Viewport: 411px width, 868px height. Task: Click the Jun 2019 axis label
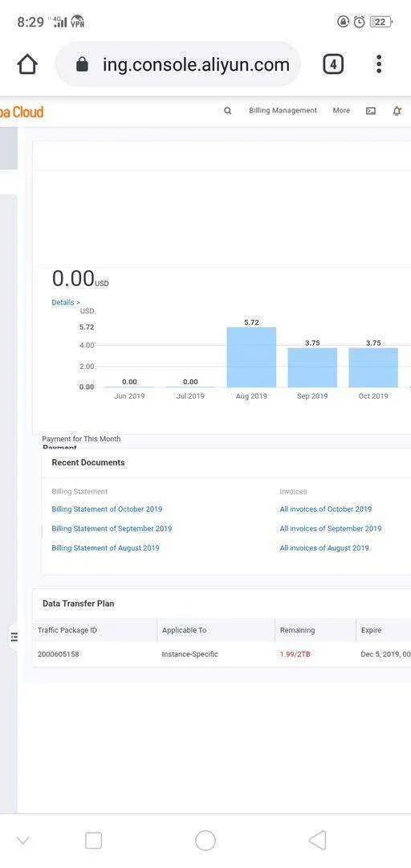coord(129,396)
